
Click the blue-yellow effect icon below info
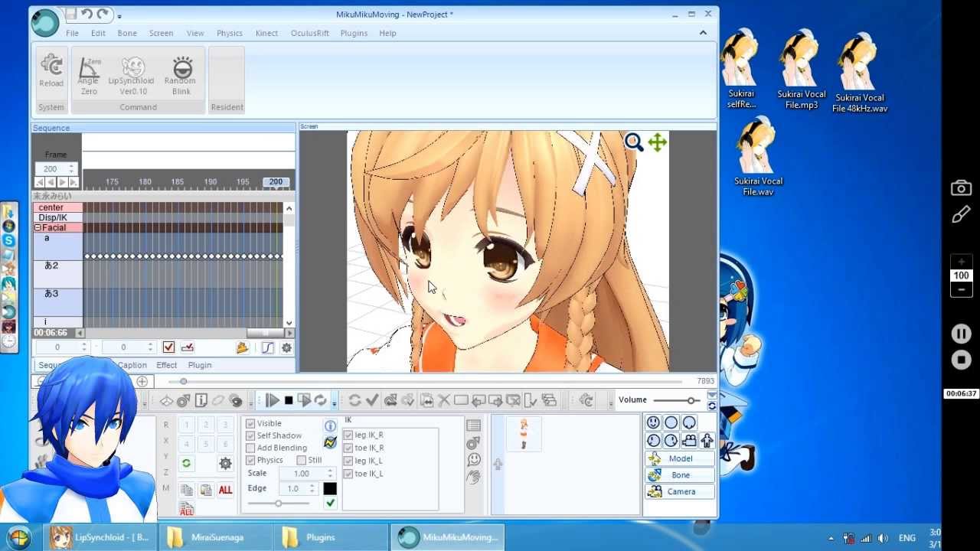(330, 442)
